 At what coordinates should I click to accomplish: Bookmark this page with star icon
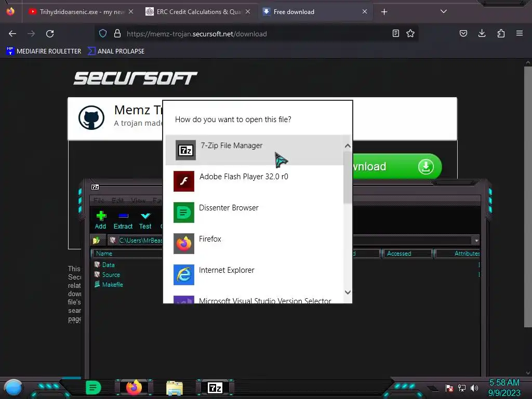click(410, 34)
